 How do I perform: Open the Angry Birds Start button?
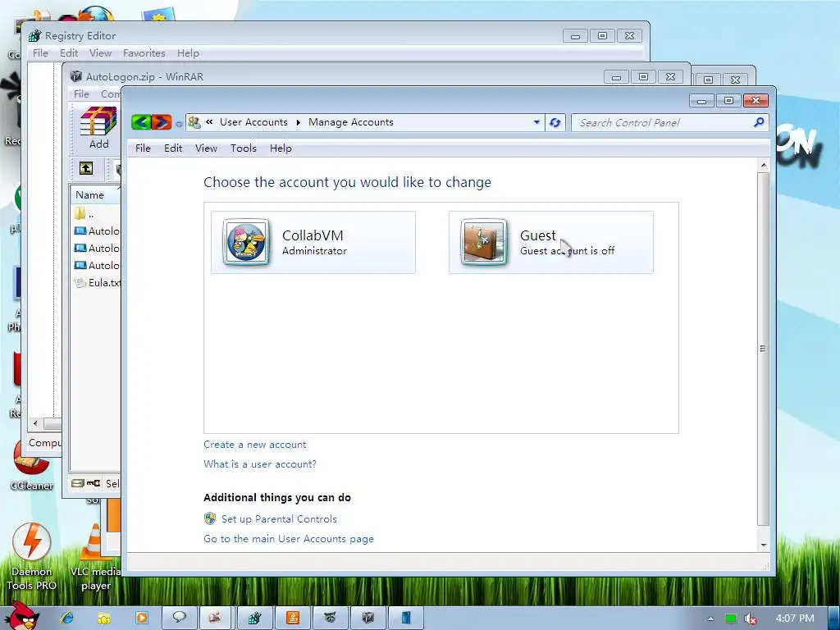pyautogui.click(x=22, y=615)
